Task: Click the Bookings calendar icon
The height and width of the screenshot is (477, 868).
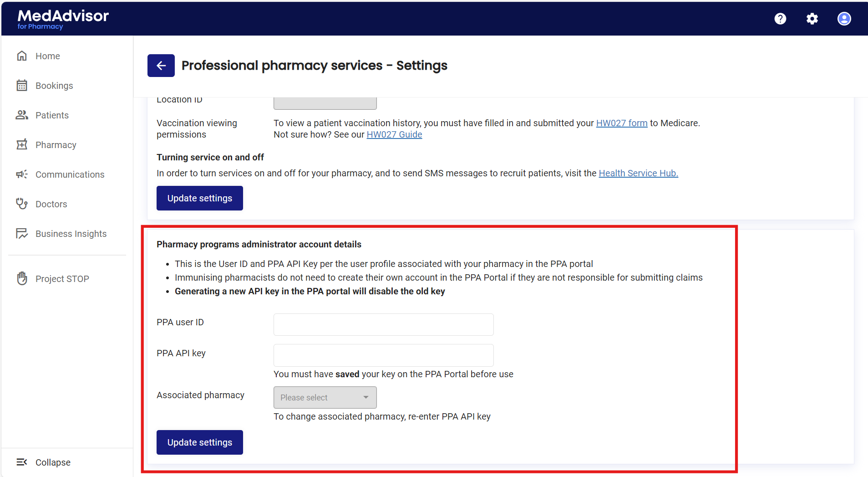Action: 22,86
